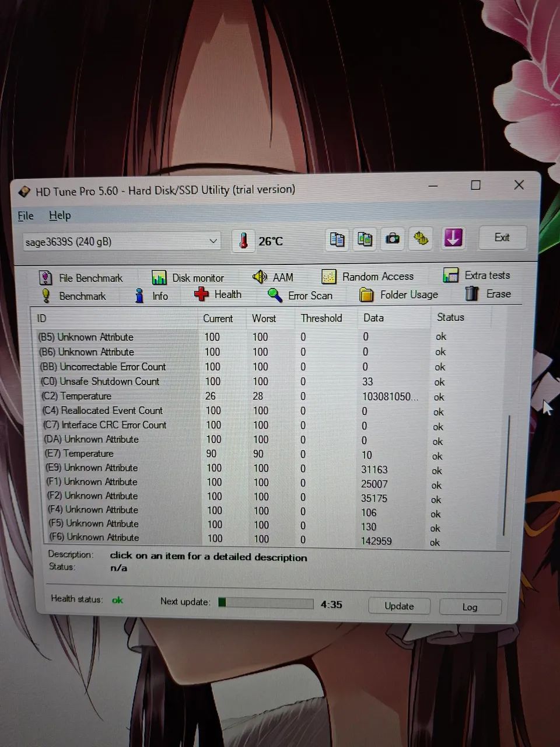
Task: Open the options gears icon
Action: [421, 238]
